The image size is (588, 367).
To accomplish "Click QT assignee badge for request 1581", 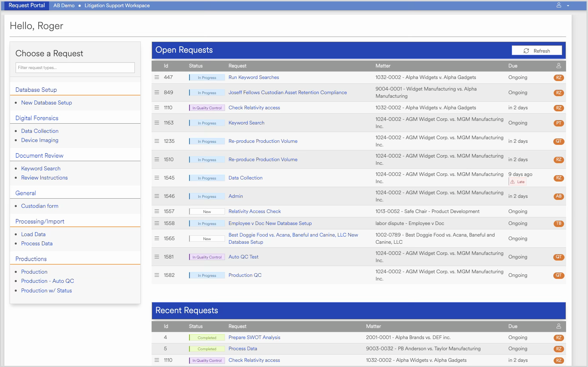I will point(558,257).
